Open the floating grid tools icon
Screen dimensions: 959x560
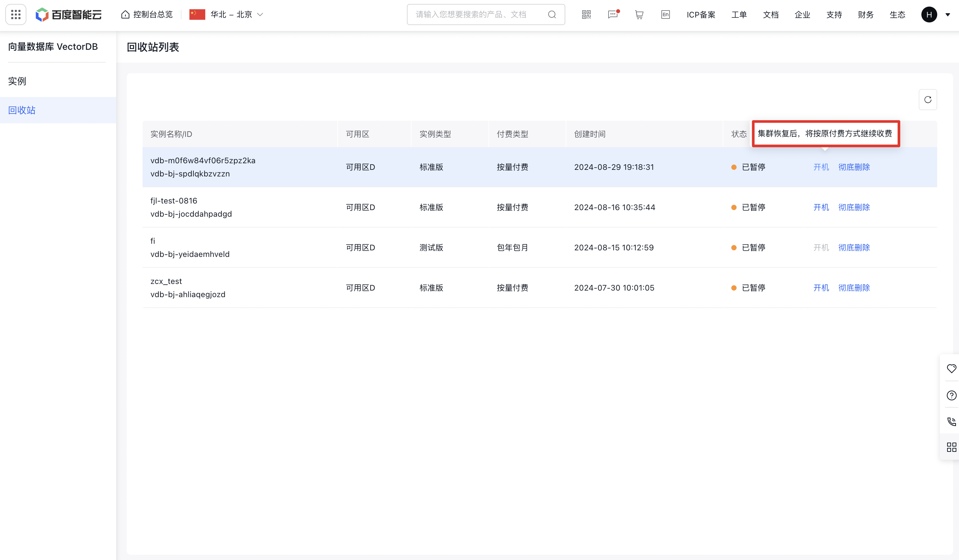951,447
